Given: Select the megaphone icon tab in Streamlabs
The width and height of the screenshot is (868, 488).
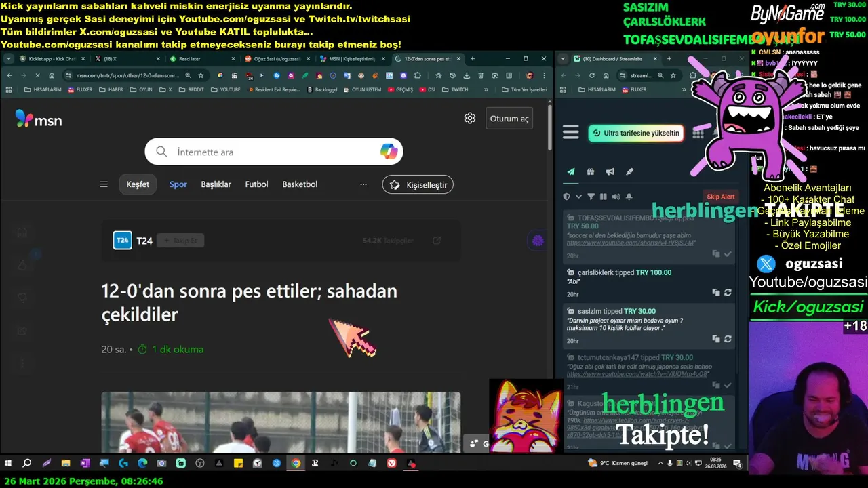Looking at the screenshot, I should click(x=610, y=172).
